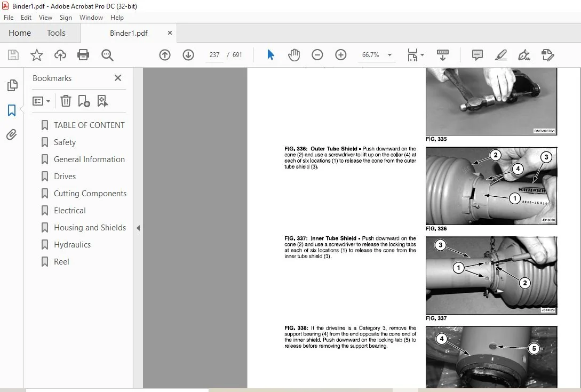
Task: Click the stamp tool icon
Action: tap(547, 55)
